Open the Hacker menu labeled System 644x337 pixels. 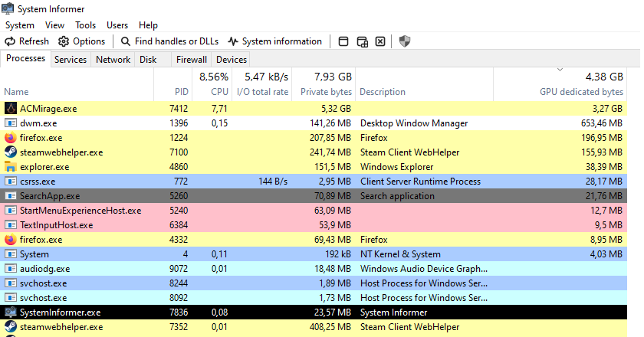coord(20,25)
